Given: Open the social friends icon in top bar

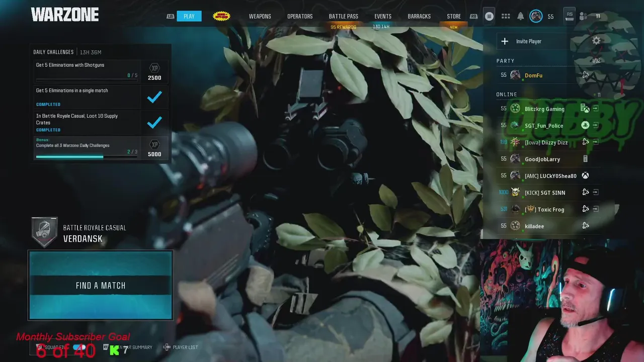Looking at the screenshot, I should tap(583, 17).
